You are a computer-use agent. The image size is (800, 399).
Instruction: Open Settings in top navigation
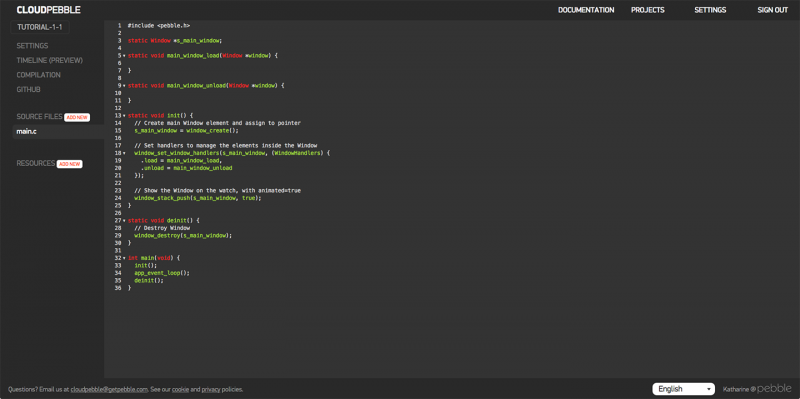point(710,10)
